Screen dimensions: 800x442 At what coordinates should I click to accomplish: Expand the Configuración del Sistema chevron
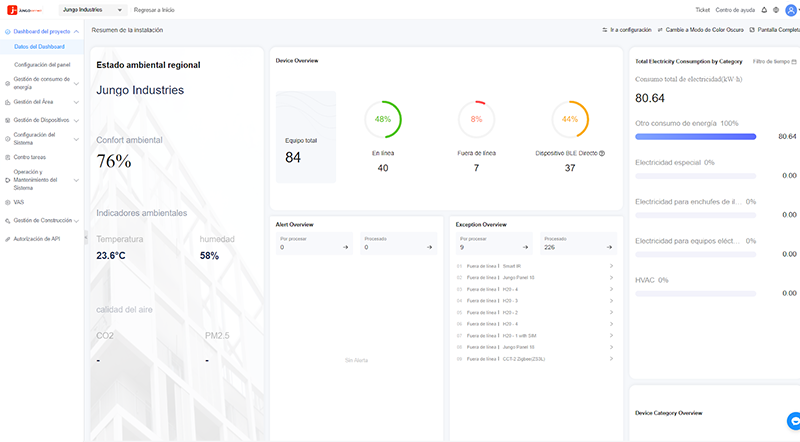(76, 139)
